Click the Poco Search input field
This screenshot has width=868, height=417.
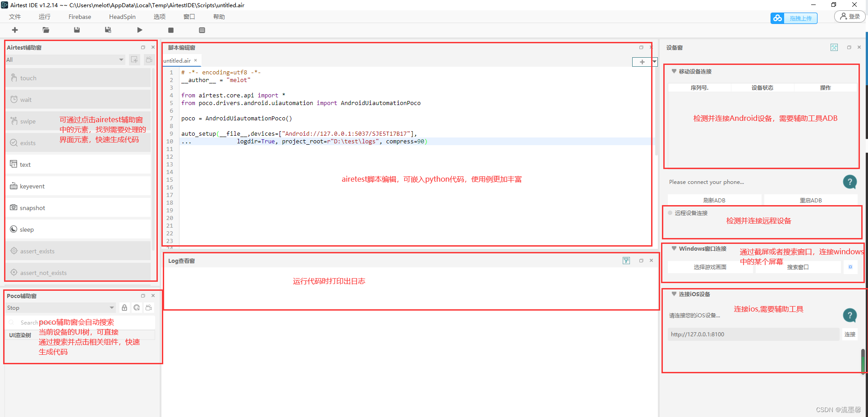click(x=80, y=322)
